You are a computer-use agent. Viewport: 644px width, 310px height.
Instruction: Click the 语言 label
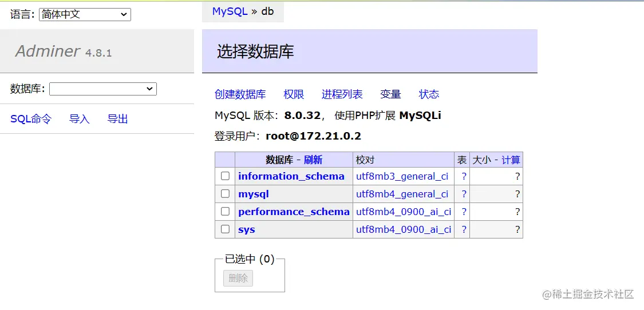click(x=22, y=15)
